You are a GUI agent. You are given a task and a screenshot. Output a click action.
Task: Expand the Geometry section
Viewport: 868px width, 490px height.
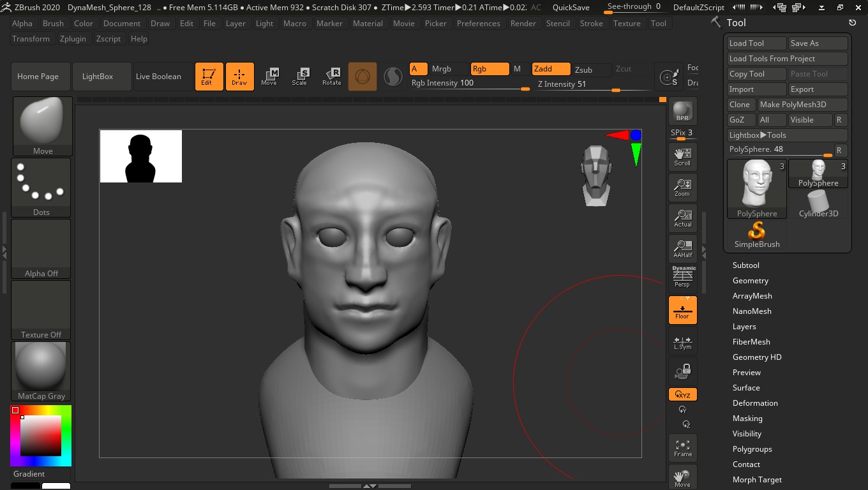(x=750, y=281)
